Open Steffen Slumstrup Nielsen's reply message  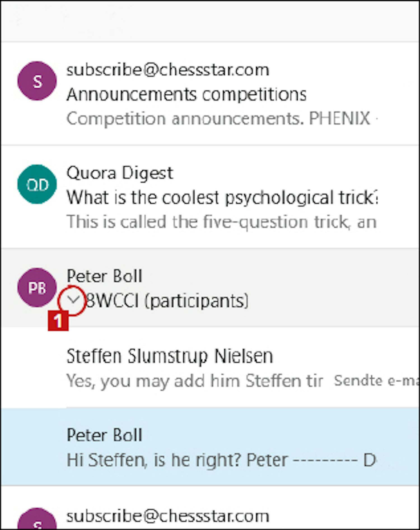[210, 367]
